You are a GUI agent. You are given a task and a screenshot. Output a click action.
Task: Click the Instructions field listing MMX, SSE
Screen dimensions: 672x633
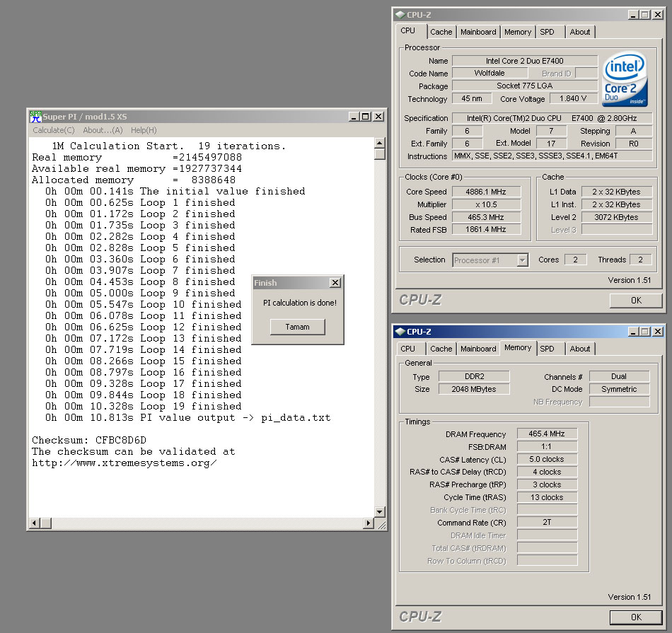point(552,156)
